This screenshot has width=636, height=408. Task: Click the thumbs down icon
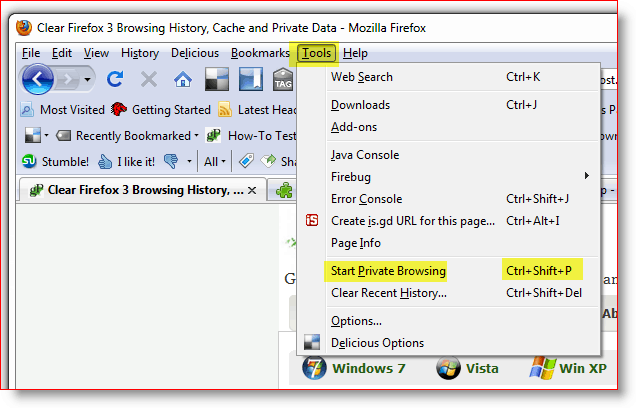click(x=171, y=161)
